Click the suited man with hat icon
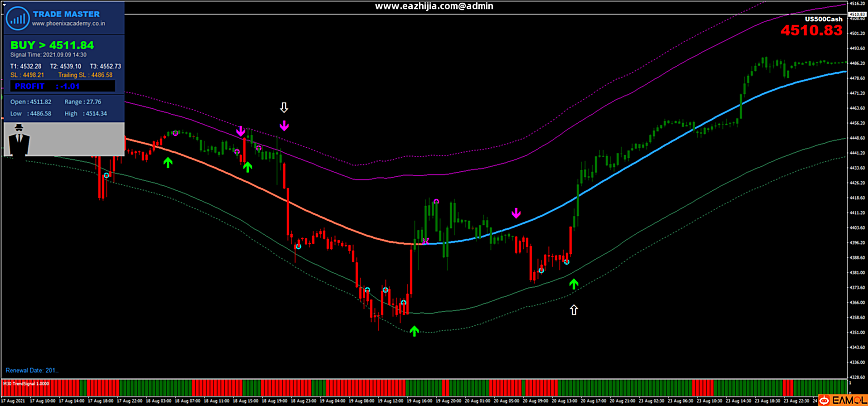Viewport: 868px width, 406px height. tap(19, 140)
